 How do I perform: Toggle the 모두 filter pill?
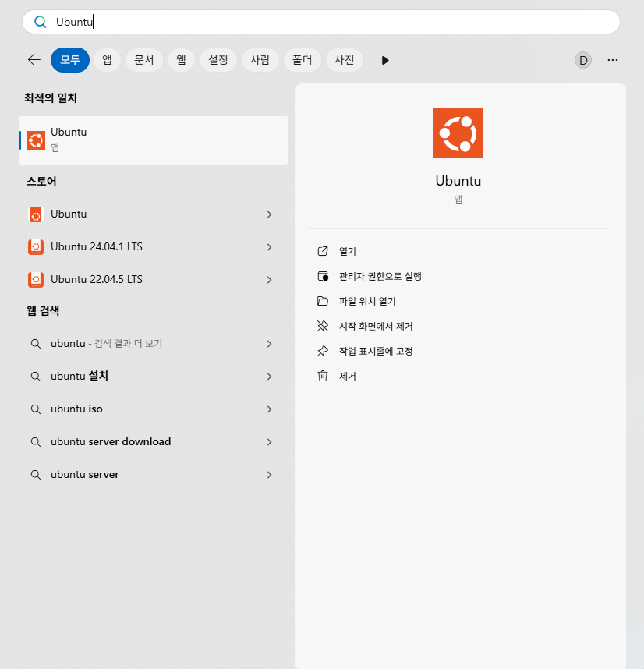click(x=69, y=60)
